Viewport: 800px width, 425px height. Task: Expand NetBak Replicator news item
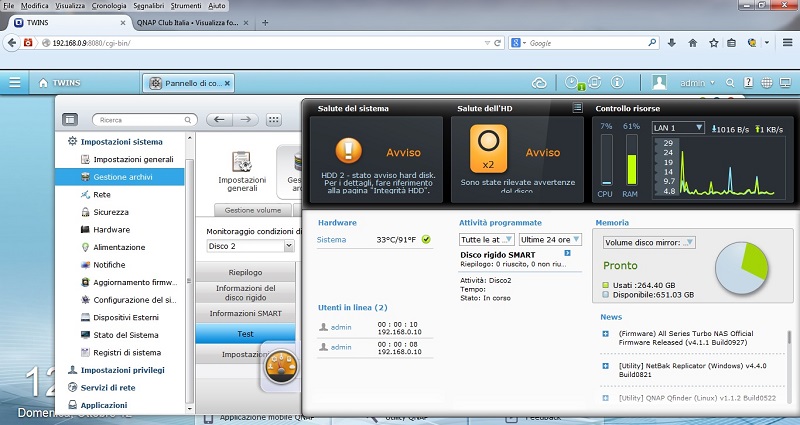point(605,366)
